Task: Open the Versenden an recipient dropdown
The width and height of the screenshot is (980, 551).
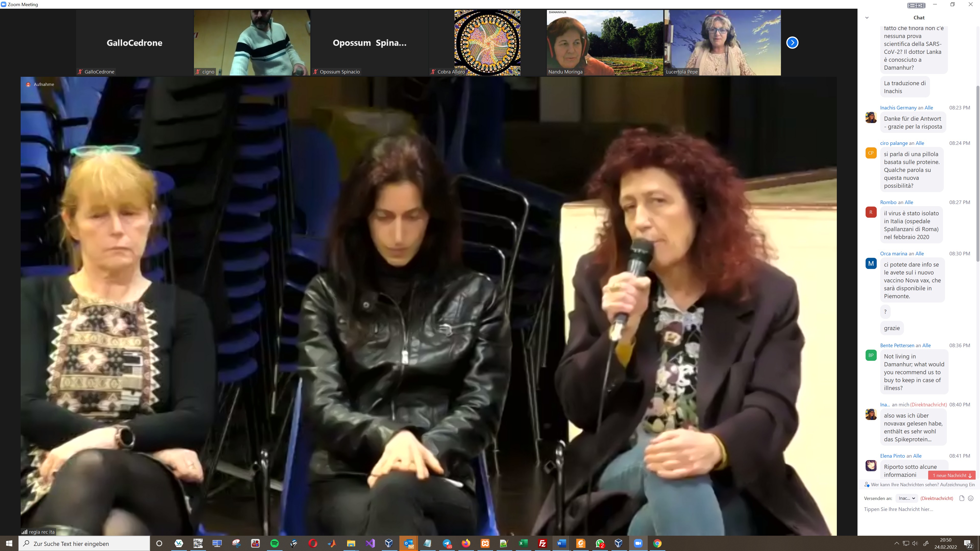Action: point(906,498)
